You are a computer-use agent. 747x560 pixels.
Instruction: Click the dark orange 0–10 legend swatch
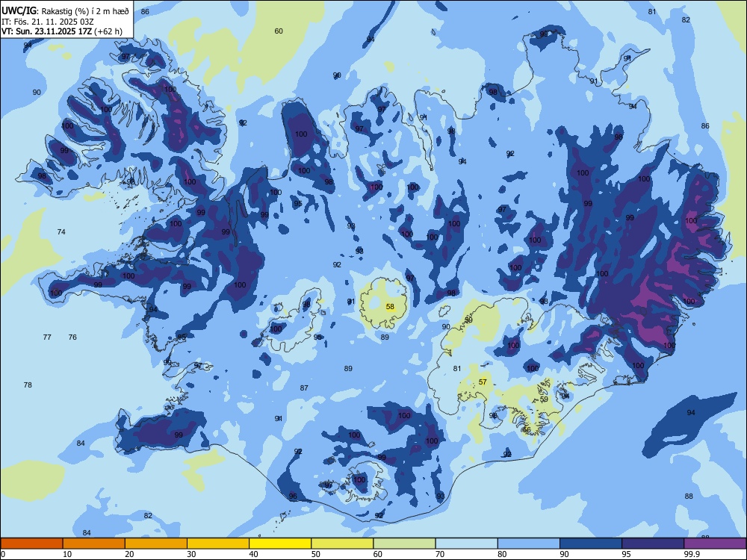pyautogui.click(x=31, y=544)
